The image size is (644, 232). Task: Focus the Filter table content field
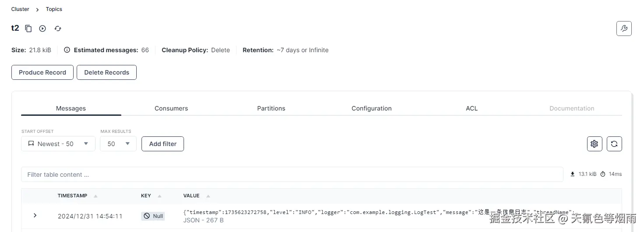tap(292, 175)
